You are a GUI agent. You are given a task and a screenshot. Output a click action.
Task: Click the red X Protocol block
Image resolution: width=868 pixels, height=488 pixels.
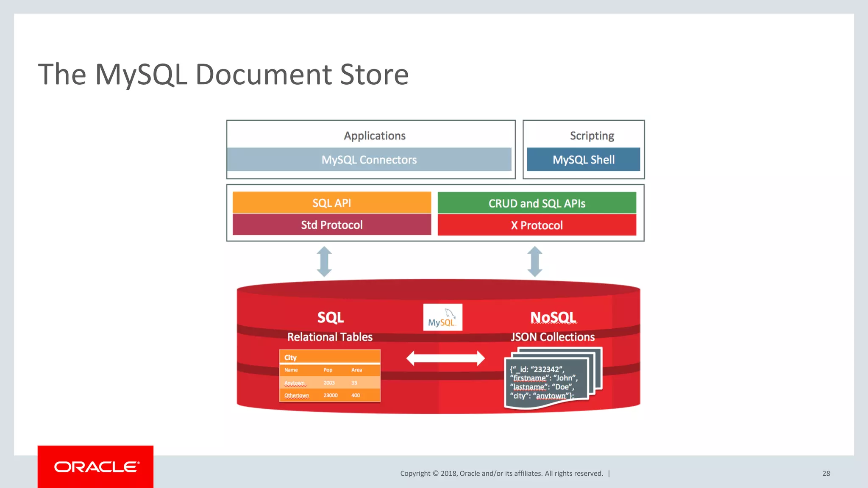click(x=537, y=225)
